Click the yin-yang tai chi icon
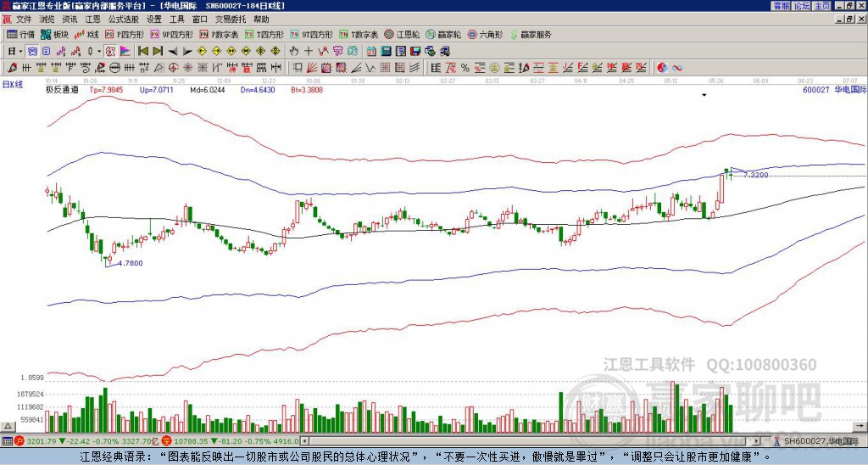The height and width of the screenshot is (465, 868). 662,68
